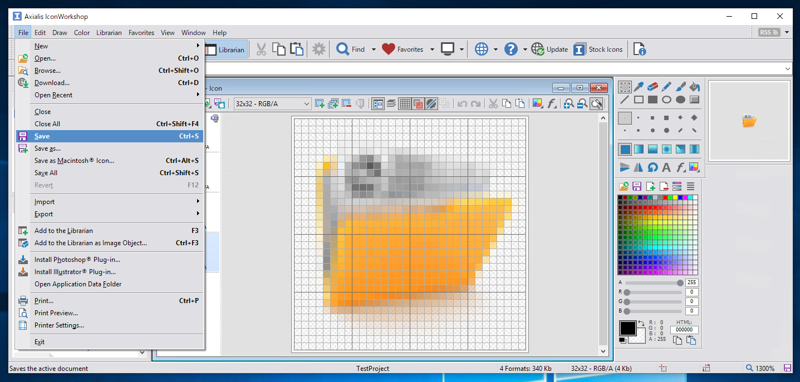
Task: Select the filled ellipse tool
Action: [x=680, y=100]
